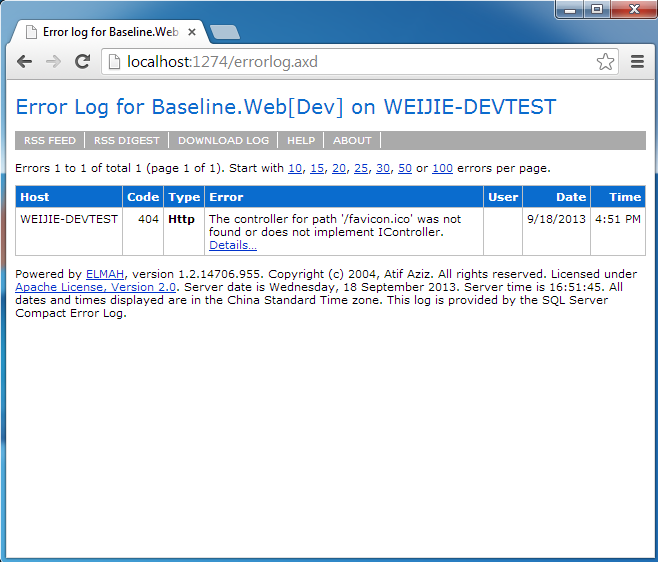Click the Time column header
Image resolution: width=658 pixels, height=562 pixels.
pyautogui.click(x=618, y=197)
